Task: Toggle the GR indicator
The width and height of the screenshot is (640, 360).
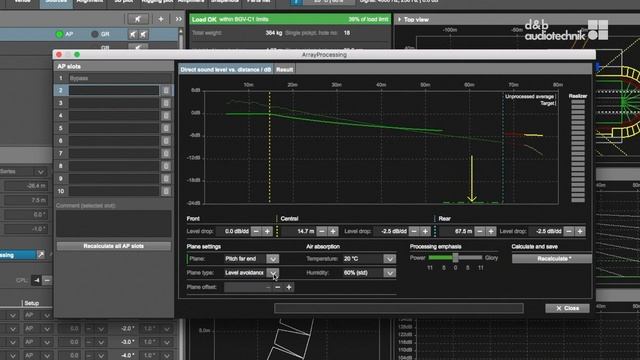Action: coord(95,34)
